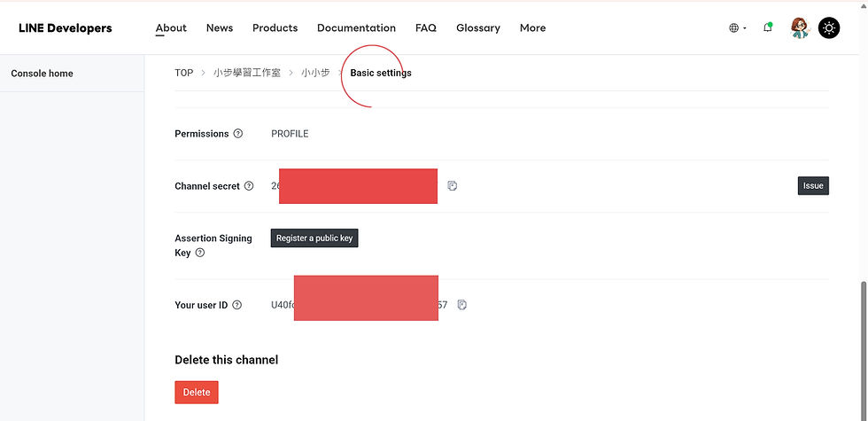
Task: Click the Issue button for Channel secret
Action: (813, 185)
